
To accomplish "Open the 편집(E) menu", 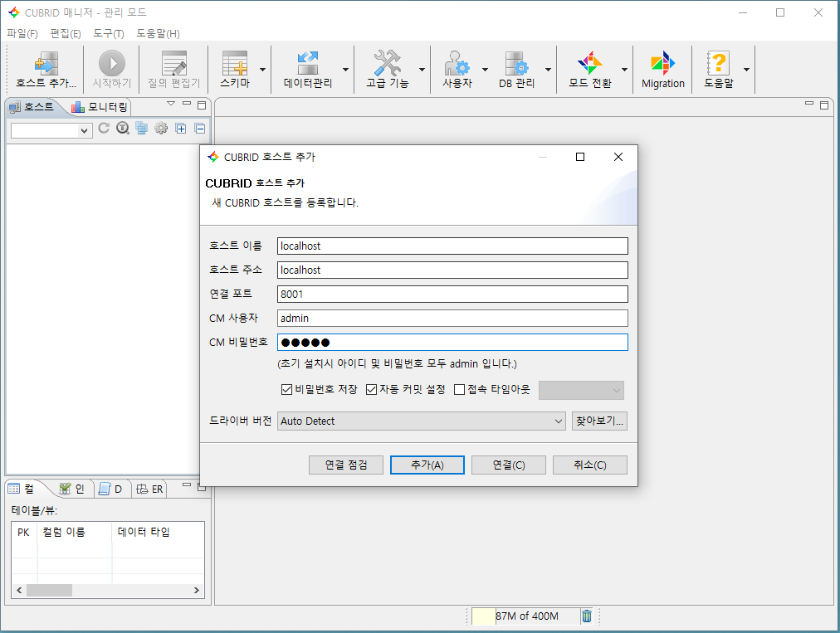I will (66, 34).
